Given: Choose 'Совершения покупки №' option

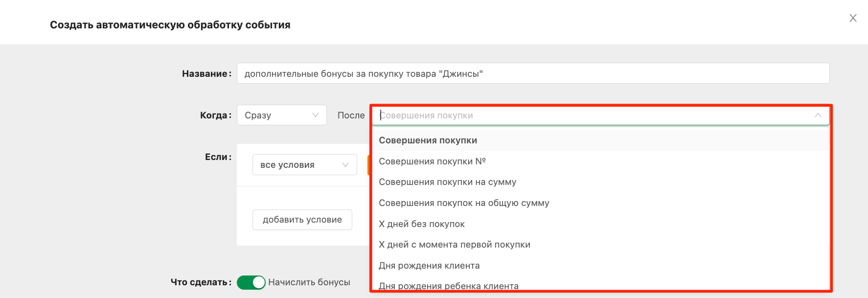Looking at the screenshot, I should [x=600, y=161].
